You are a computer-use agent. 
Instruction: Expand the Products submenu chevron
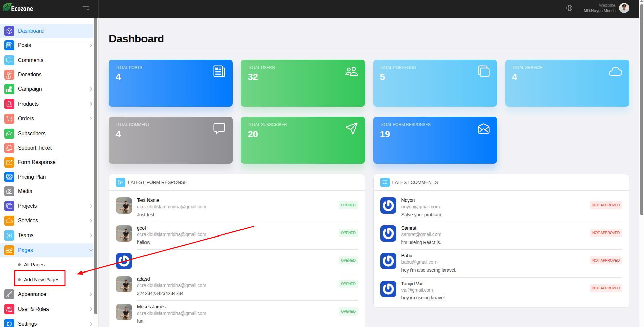tap(91, 104)
